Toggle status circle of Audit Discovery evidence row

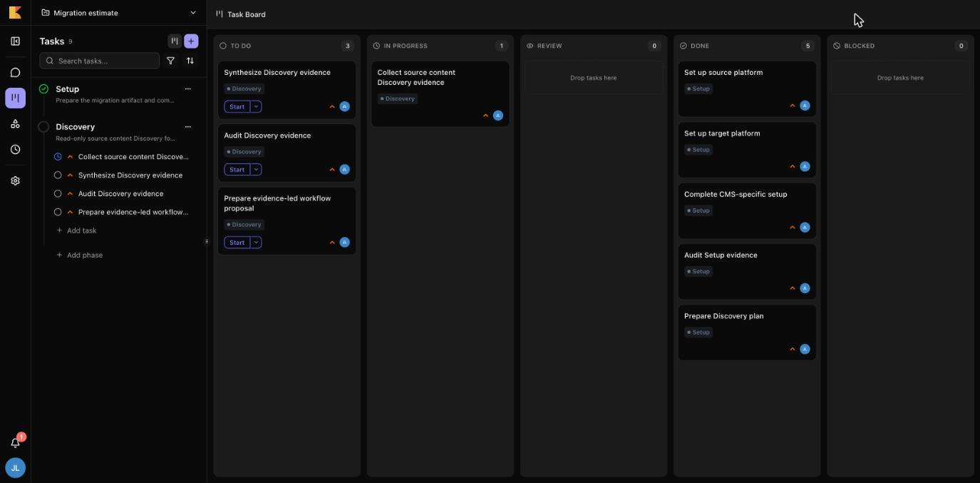point(58,194)
